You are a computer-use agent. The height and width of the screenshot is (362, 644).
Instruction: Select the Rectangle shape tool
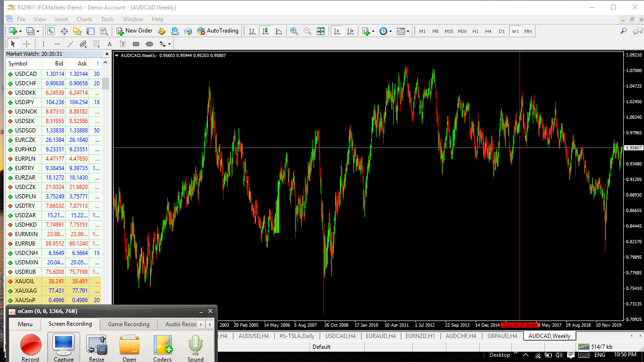(x=136, y=44)
